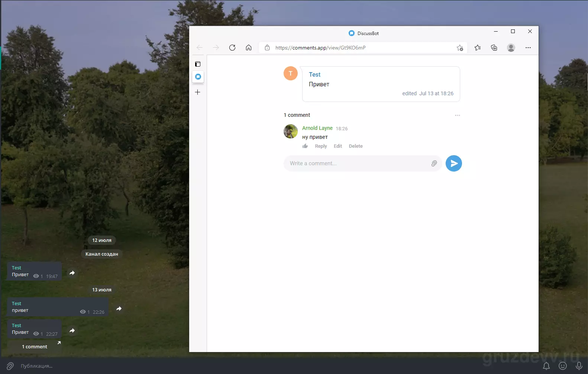Open the emoji picker in Telegram
The image size is (588, 374).
563,366
